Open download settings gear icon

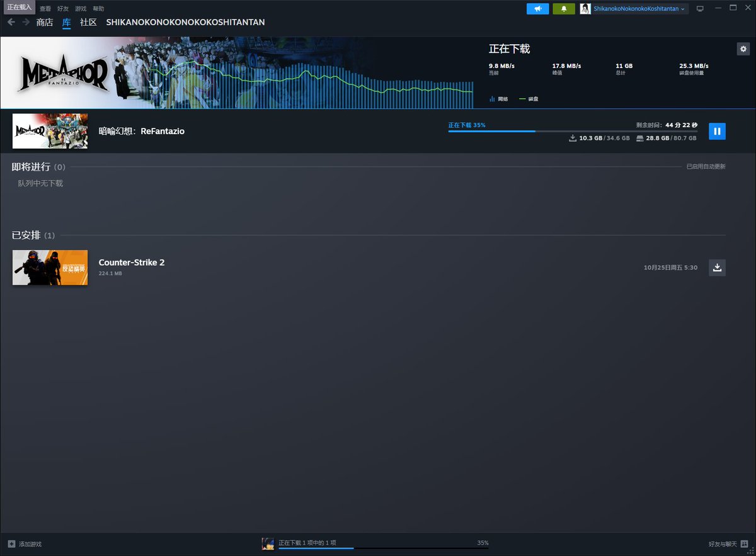(x=743, y=49)
